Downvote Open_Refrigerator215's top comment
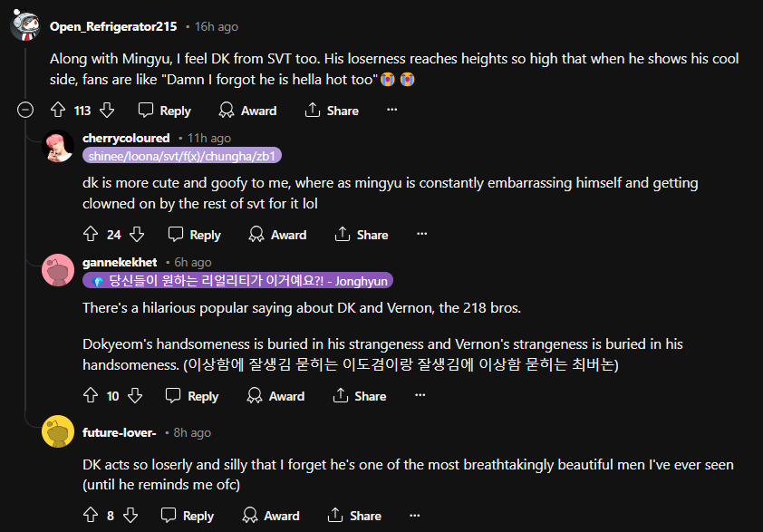The height and width of the screenshot is (532, 763). (106, 111)
